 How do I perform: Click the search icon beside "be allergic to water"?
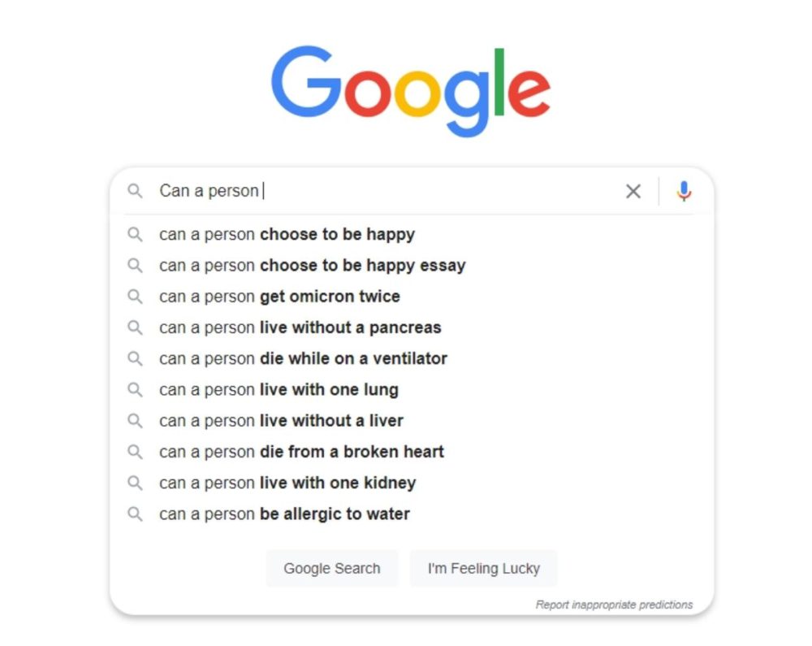[x=136, y=514]
